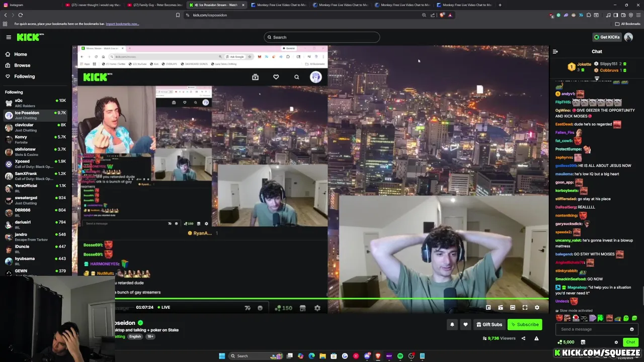This screenshot has width=644, height=362.
Task: Follow channel with the heart button
Action: point(465,324)
